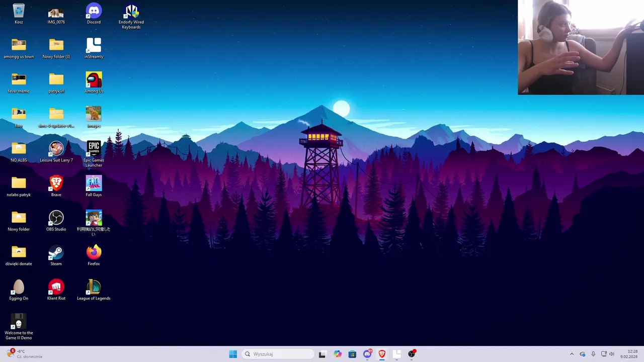
Task: Click the Wyszukaj taskbar search box
Action: click(x=278, y=354)
